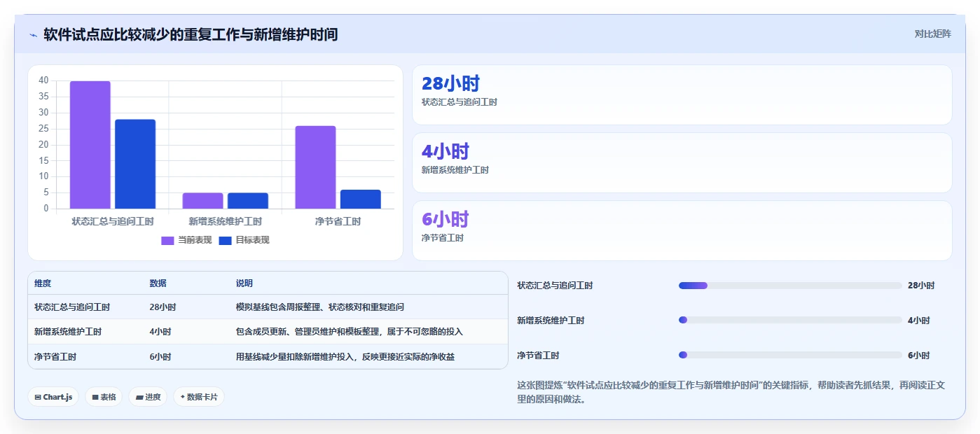Click x-axis label 净节省工时 in chart
The width and height of the screenshot is (980, 434).
click(338, 222)
